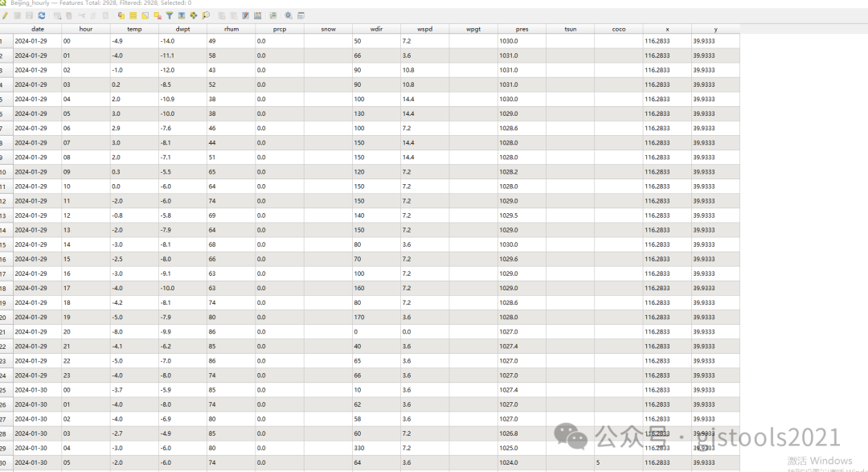Sort by the rhum column header
Image resolution: width=868 pixels, height=472 pixels.
point(231,29)
